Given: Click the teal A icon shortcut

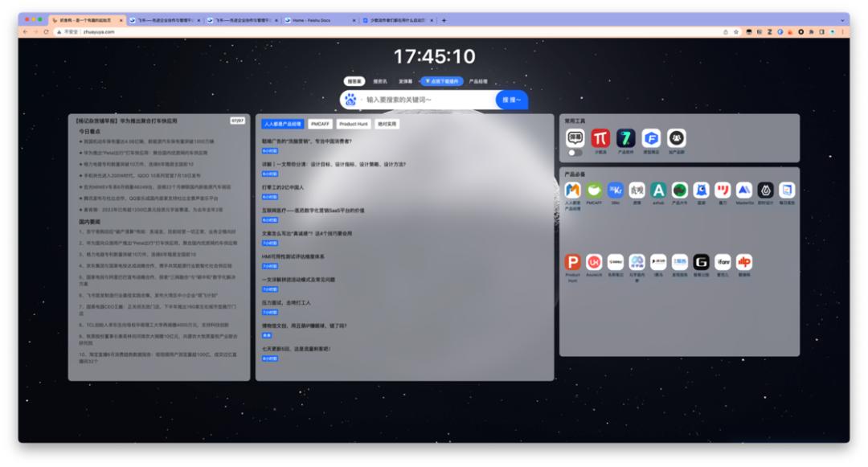Looking at the screenshot, I should point(658,190).
